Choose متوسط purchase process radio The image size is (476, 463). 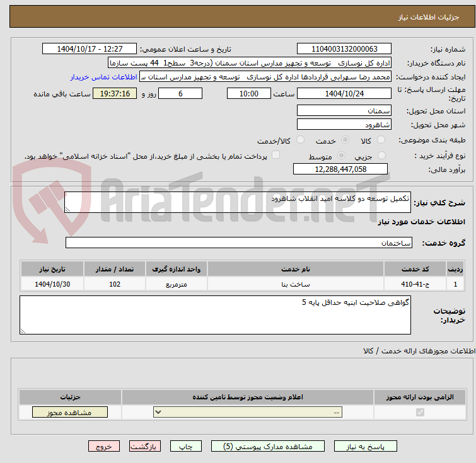click(341, 156)
